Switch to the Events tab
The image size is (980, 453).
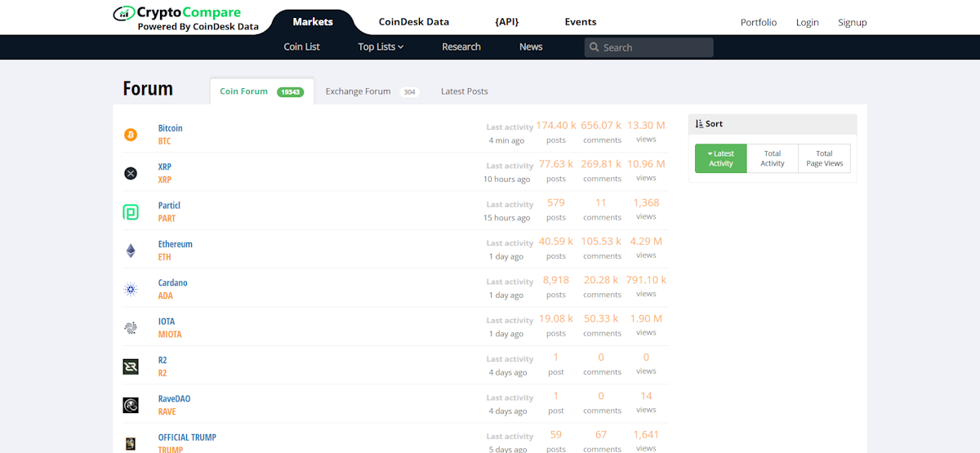coord(581,22)
